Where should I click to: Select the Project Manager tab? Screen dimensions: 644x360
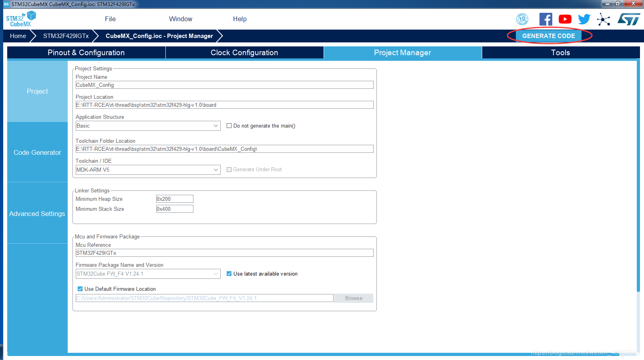point(402,52)
